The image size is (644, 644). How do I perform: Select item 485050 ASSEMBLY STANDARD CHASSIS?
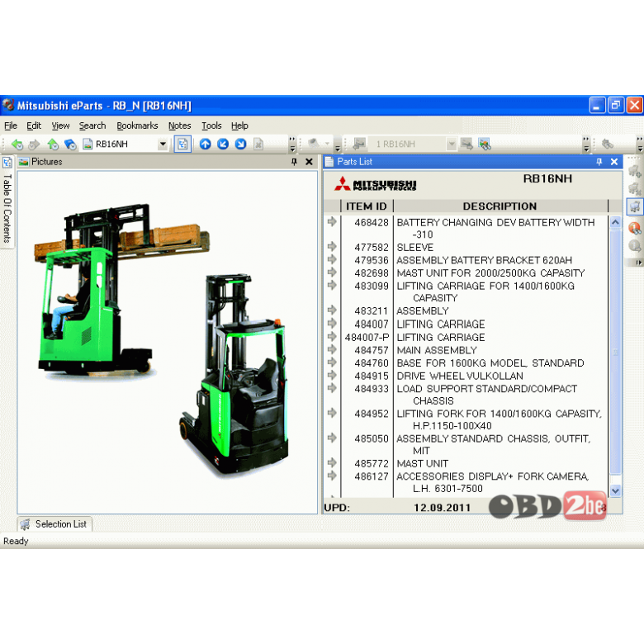(x=468, y=445)
